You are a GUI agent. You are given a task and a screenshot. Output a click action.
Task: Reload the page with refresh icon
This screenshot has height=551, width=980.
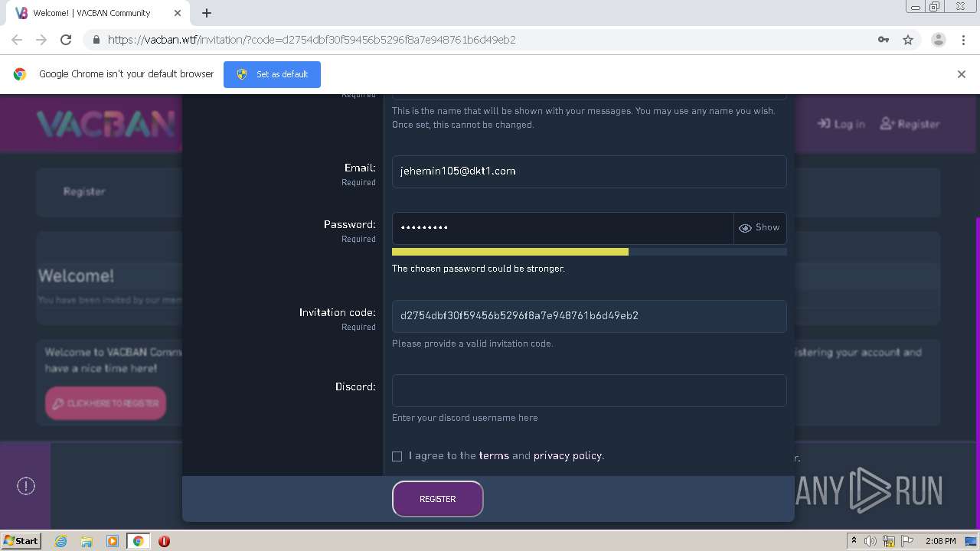(66, 40)
